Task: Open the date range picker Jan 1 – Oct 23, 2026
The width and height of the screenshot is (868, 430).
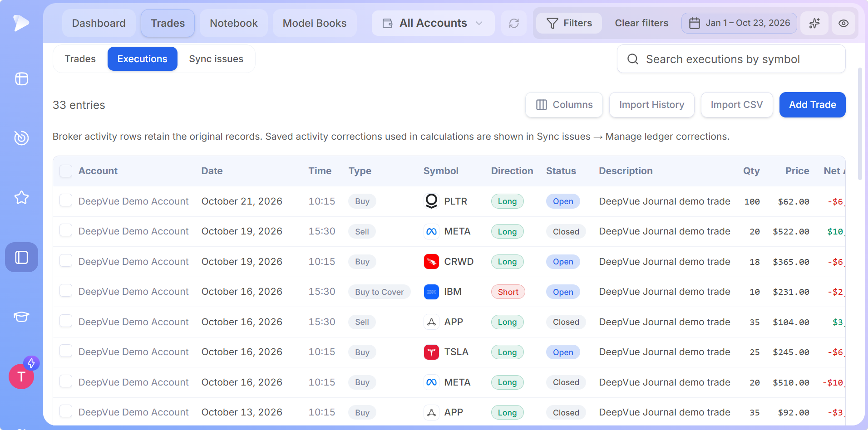Action: [x=739, y=23]
